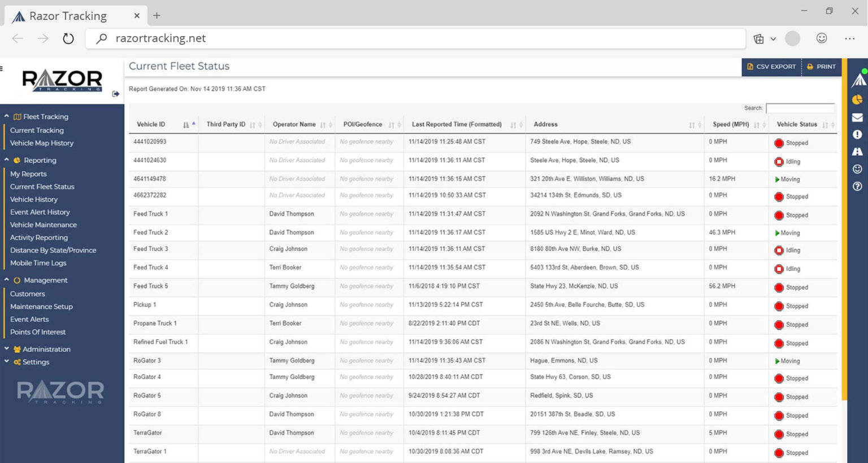The image size is (868, 463).
Task: Focus the table Search input field
Action: tap(800, 108)
